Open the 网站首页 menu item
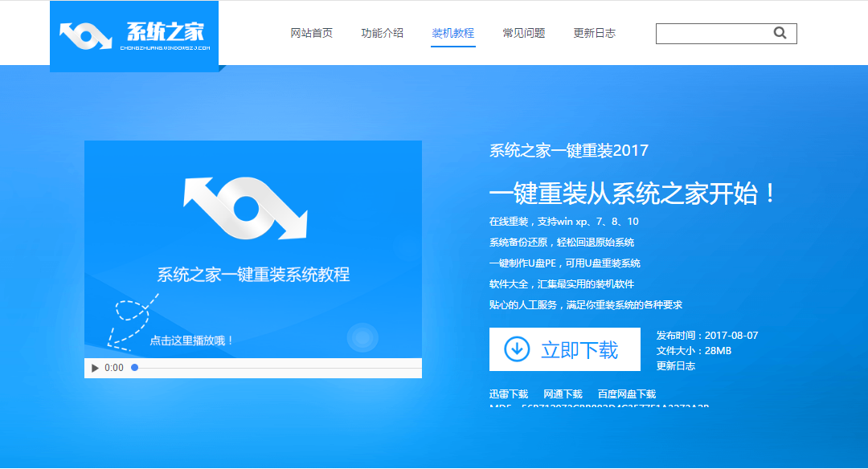Screen dimensions: 868x469 coord(312,34)
